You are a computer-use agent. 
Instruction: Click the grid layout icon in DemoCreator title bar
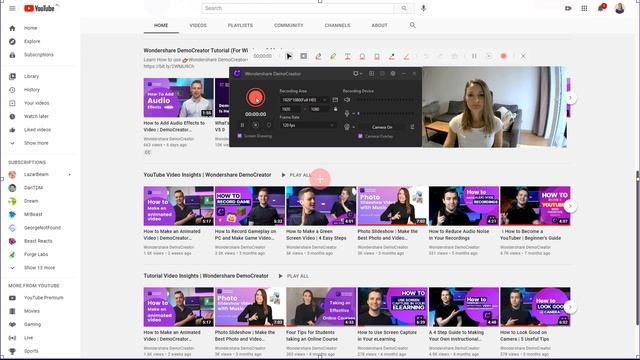(x=371, y=73)
